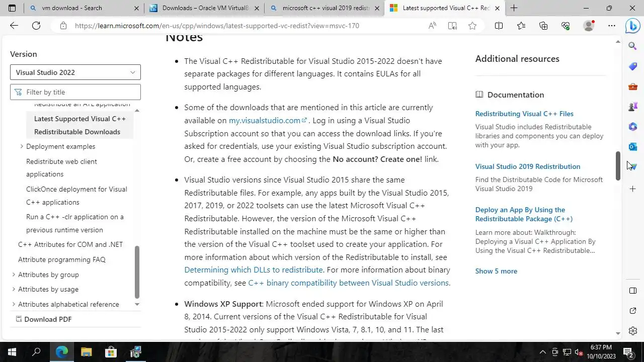The width and height of the screenshot is (644, 362).
Task: Open C++ Attributes for COM and .NET
Action: [70, 244]
